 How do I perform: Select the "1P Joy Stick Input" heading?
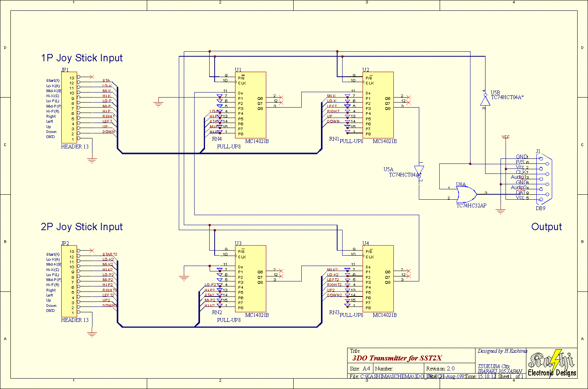click(x=82, y=58)
